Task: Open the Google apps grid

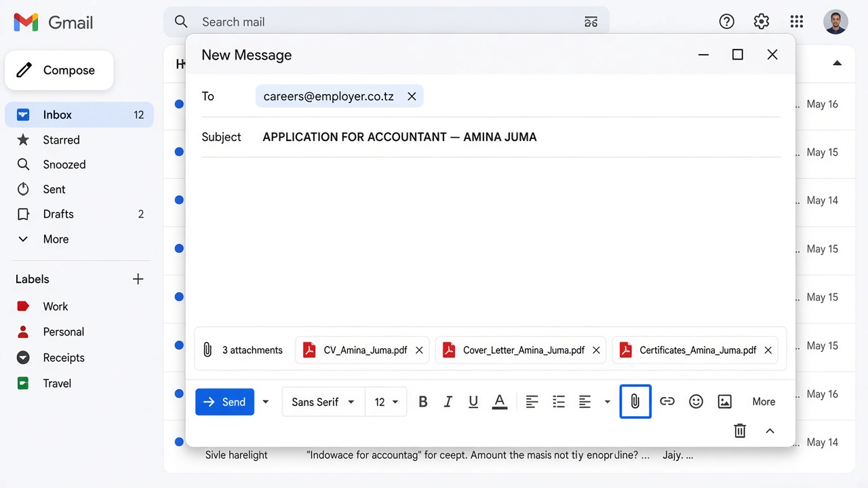Action: click(x=797, y=22)
